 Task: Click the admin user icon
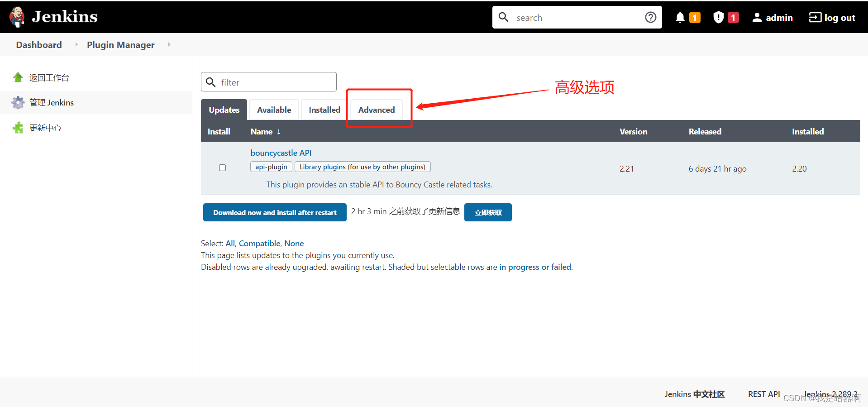tap(757, 17)
